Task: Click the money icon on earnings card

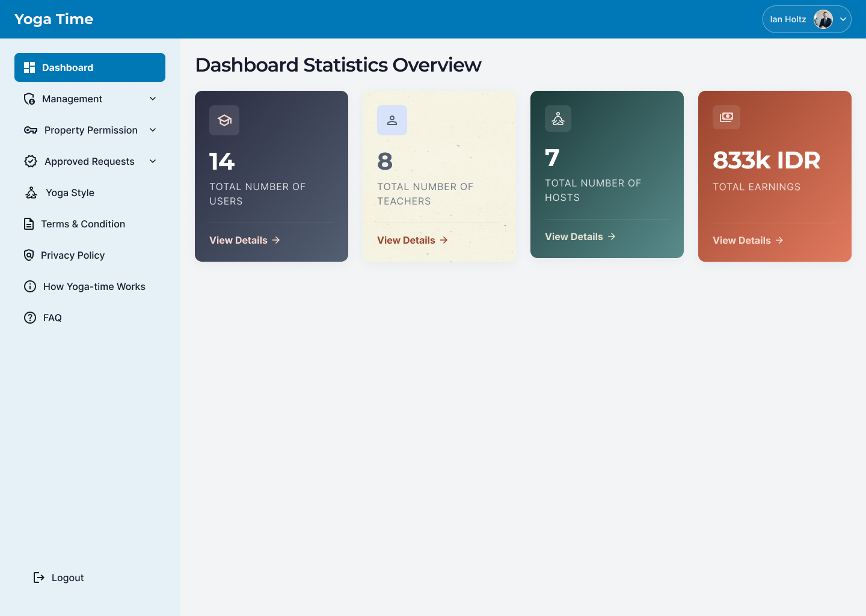Action: click(726, 117)
